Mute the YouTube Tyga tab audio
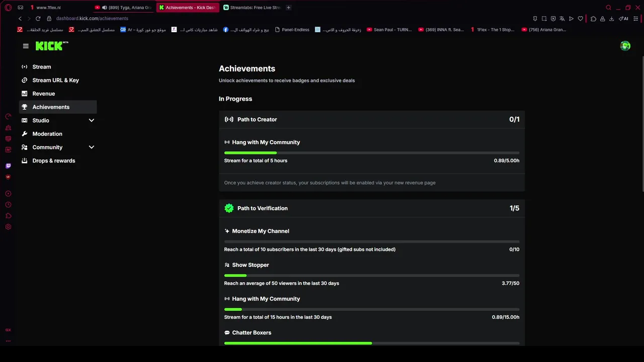The height and width of the screenshot is (362, 644). [x=104, y=8]
